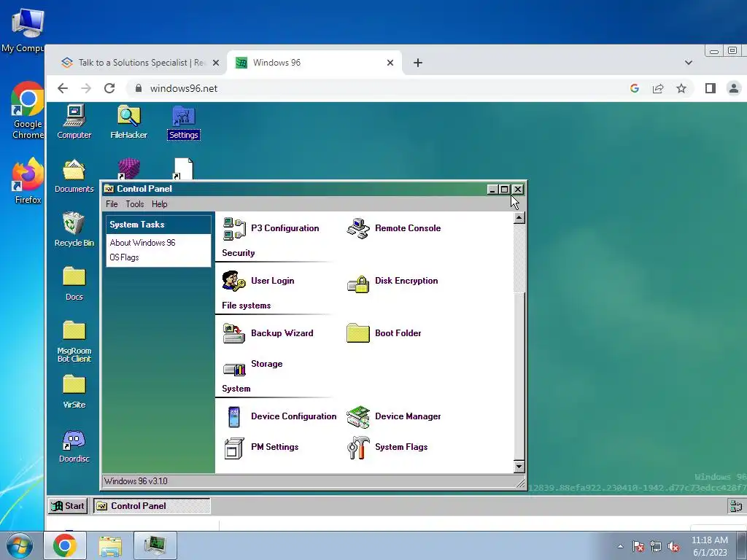This screenshot has width=747, height=560.
Task: Open the Chrome side panel button
Action: [711, 88]
